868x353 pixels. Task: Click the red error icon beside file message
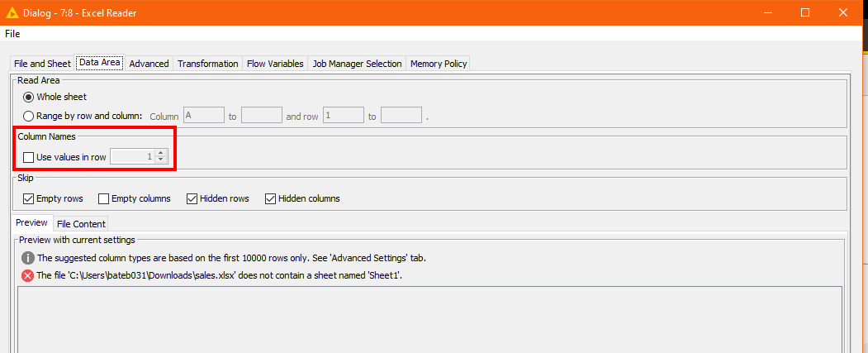click(x=27, y=275)
